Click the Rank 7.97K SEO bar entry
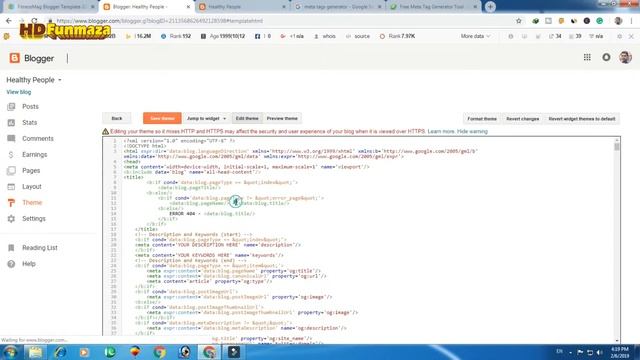640x360 pixels. click(x=397, y=36)
